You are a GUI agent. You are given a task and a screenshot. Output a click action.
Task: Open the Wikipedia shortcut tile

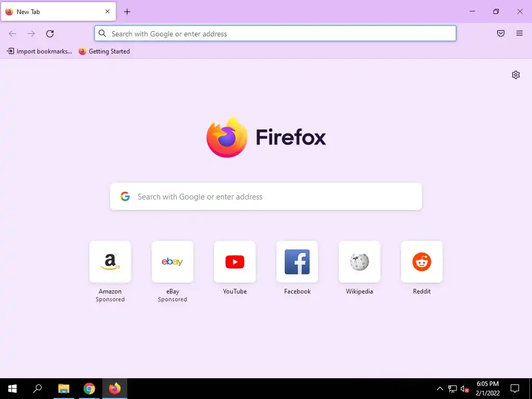(x=360, y=262)
